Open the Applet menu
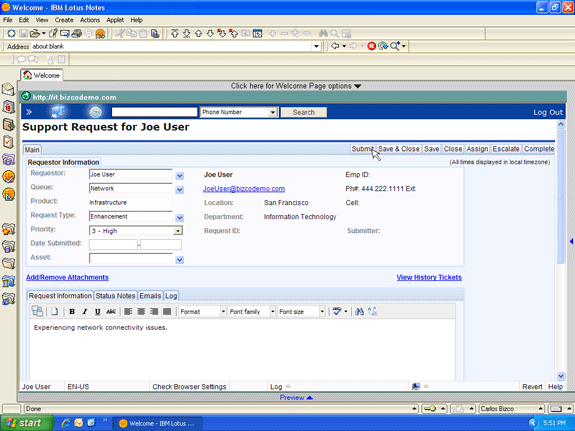575x431 pixels. pos(115,20)
